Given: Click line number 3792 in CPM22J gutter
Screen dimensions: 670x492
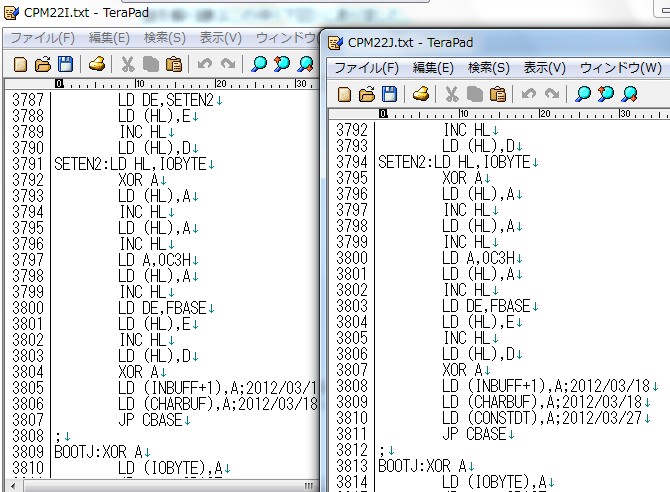Looking at the screenshot, I should tap(352, 130).
